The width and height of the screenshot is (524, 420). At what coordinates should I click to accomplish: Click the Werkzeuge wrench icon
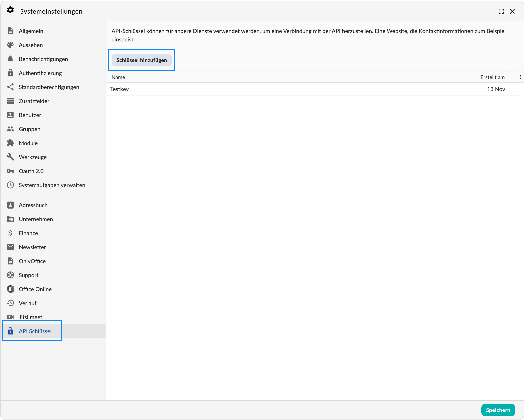[x=10, y=157]
